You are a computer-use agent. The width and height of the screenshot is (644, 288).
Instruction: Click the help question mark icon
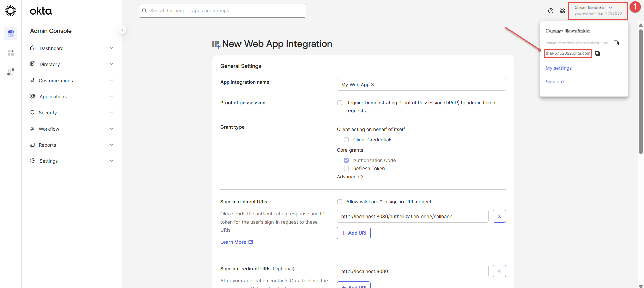(x=551, y=11)
